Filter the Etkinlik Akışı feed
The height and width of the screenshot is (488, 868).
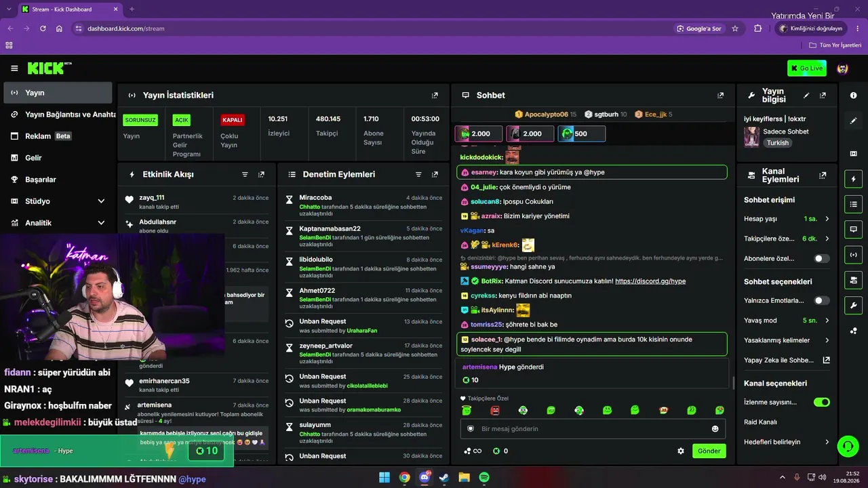[x=245, y=174]
